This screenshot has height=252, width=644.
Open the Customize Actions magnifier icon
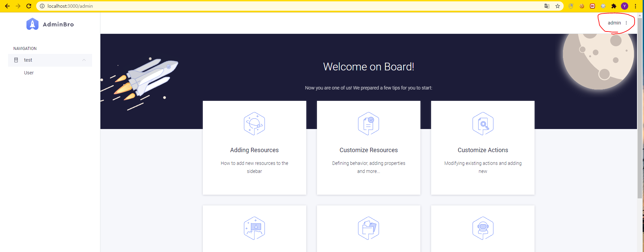[x=483, y=124]
